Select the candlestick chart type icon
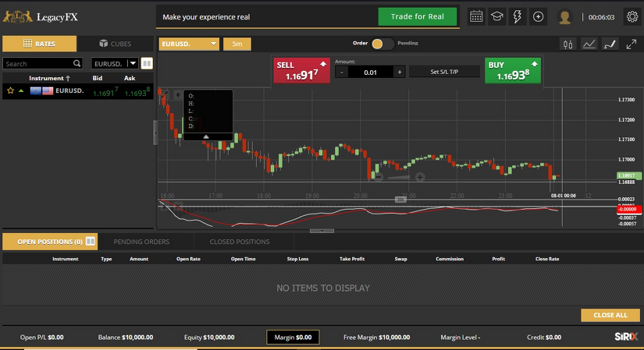Screen dimensions: 644x350 pos(568,44)
